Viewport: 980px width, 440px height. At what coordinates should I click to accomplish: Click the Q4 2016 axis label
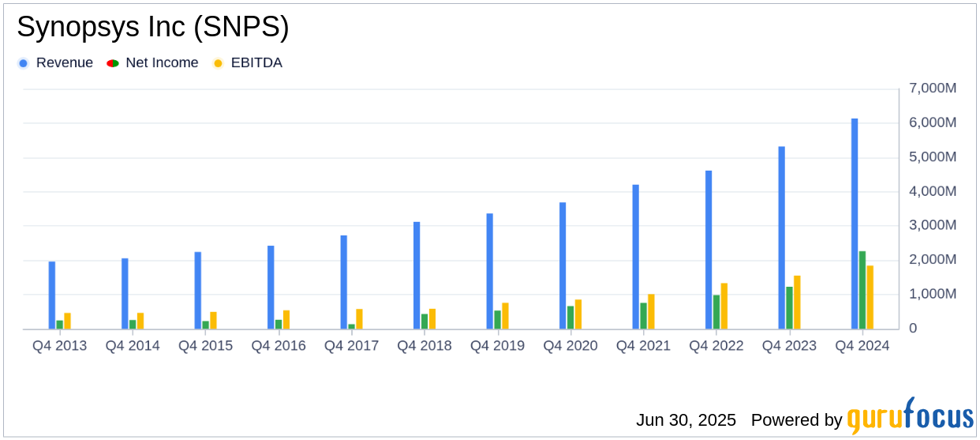[x=279, y=346]
